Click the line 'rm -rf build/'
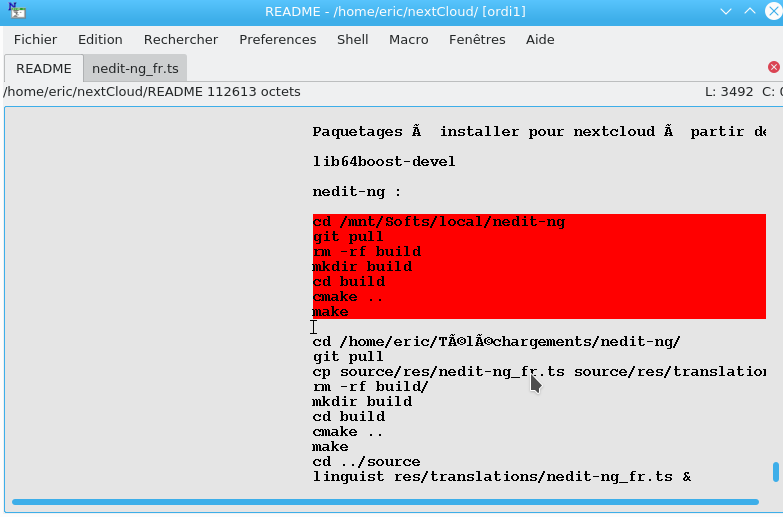Viewport: 783px width, 517px height. tap(370, 387)
